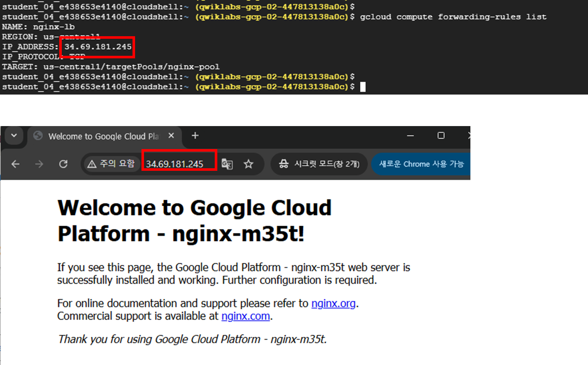Screen dimensions: 588x365
Task: Click the Chrome forward arrow
Action: point(39,164)
